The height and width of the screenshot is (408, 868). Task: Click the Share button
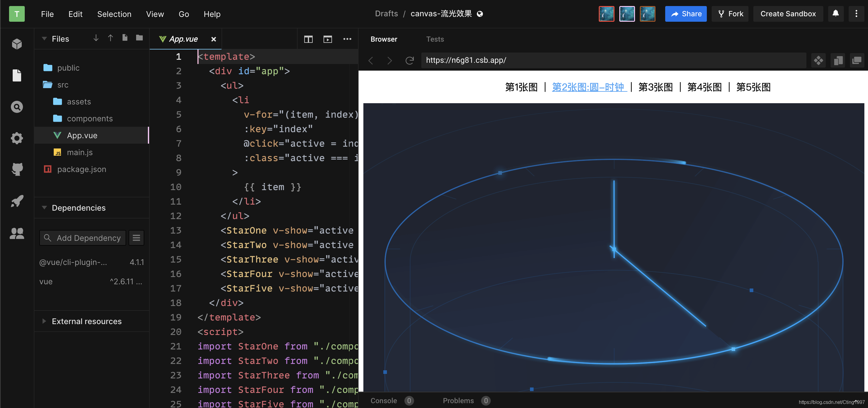click(x=686, y=14)
